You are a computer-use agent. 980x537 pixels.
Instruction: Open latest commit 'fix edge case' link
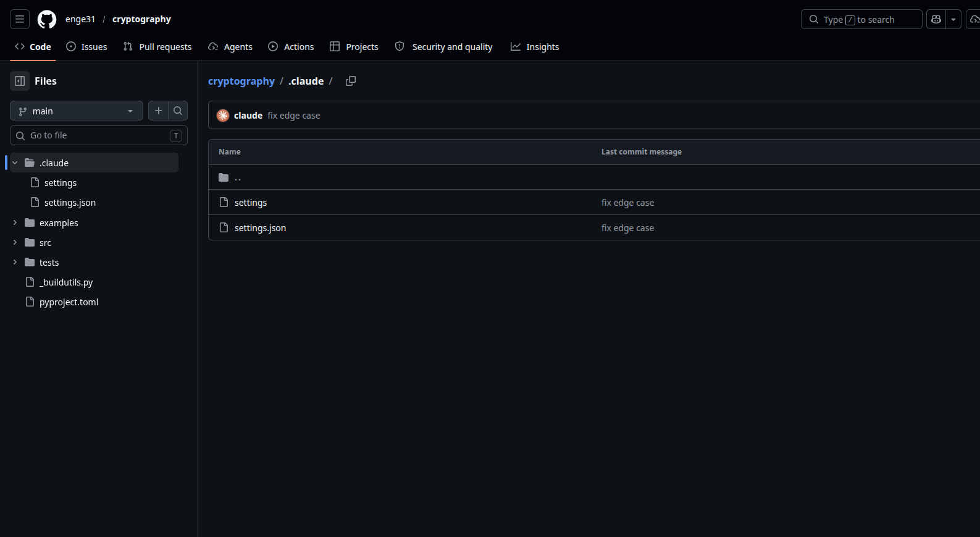click(294, 116)
